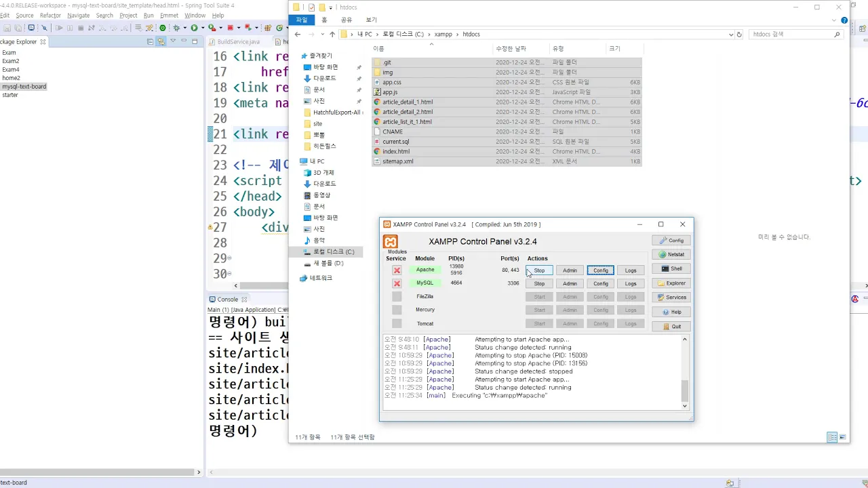Image resolution: width=868 pixels, height=488 pixels.
Task: Click Quit in the XAMPP Control Panel
Action: (x=671, y=327)
